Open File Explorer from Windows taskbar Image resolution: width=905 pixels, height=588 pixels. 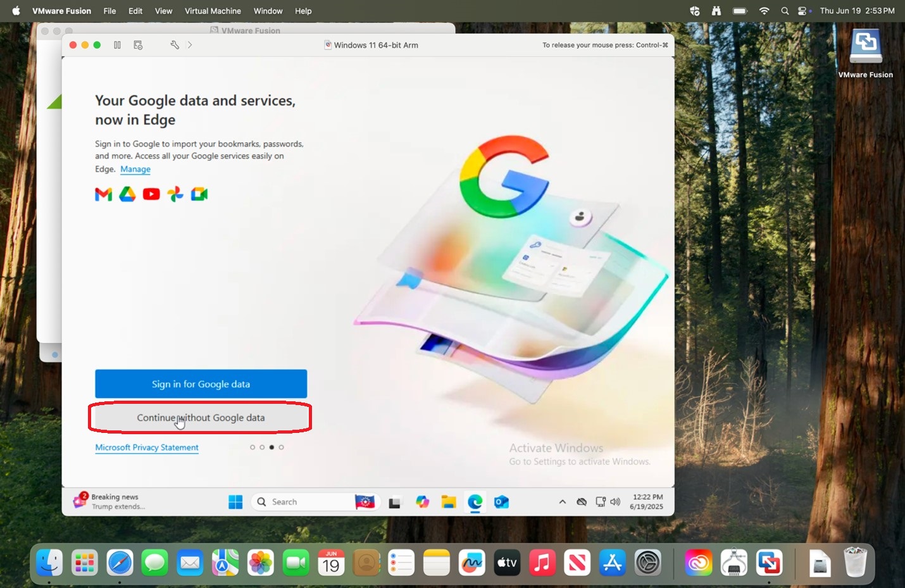point(449,502)
